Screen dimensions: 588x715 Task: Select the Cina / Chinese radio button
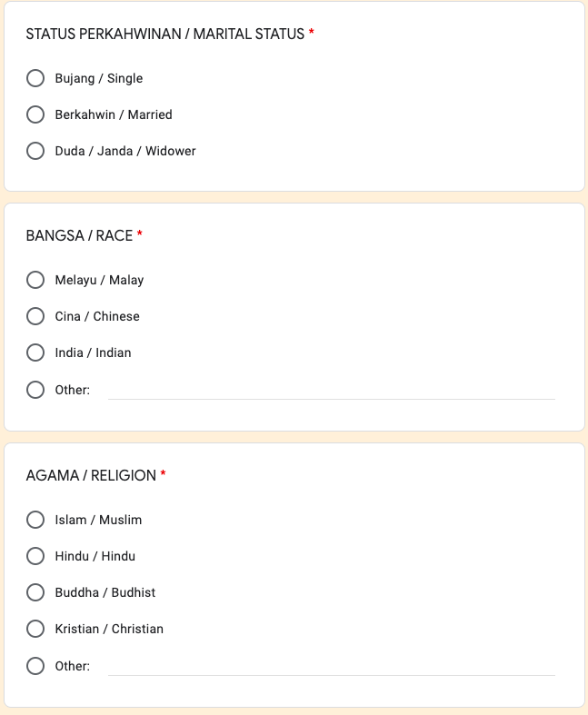coord(35,316)
